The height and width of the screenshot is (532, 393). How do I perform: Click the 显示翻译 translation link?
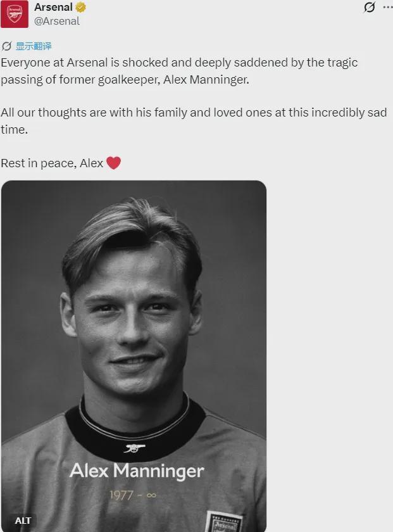tap(34, 46)
